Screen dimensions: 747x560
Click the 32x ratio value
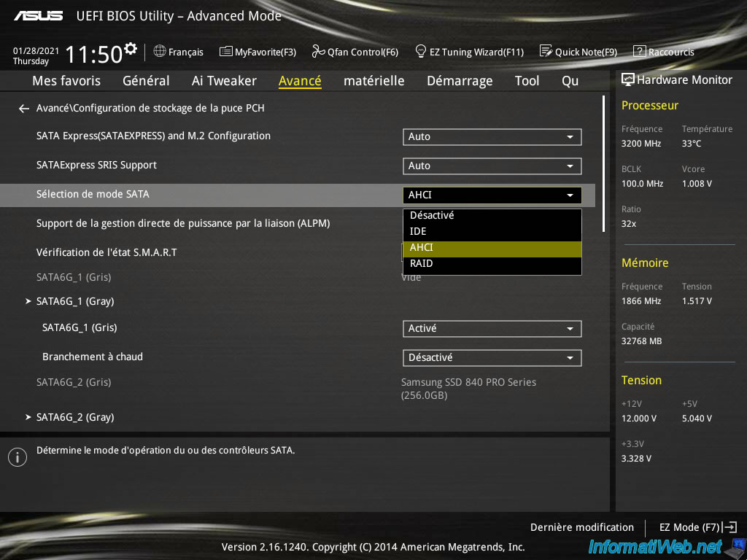tap(629, 223)
